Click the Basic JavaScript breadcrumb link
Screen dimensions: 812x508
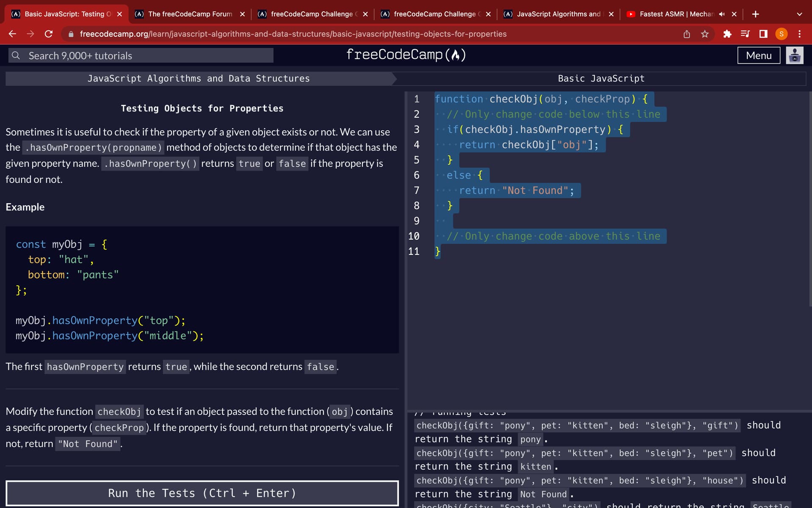(x=601, y=78)
